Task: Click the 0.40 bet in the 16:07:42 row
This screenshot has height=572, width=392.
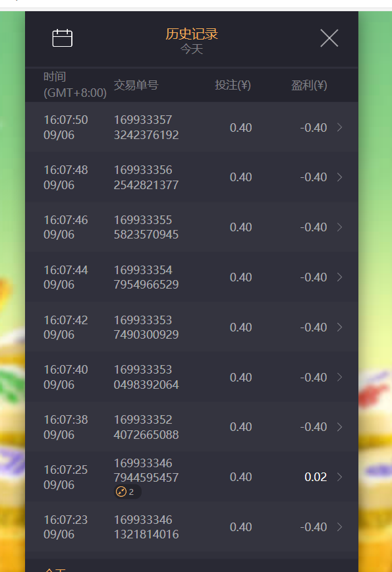Action: (240, 328)
